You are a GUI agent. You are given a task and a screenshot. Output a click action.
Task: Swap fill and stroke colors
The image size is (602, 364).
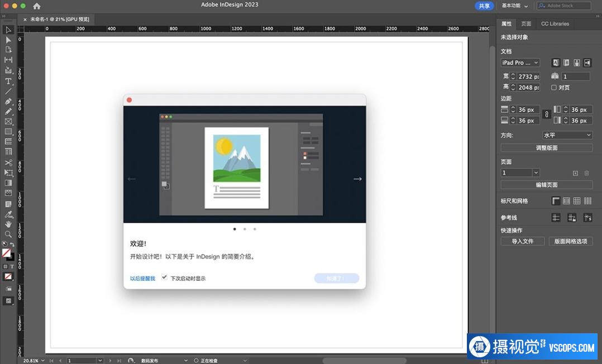coord(12,245)
